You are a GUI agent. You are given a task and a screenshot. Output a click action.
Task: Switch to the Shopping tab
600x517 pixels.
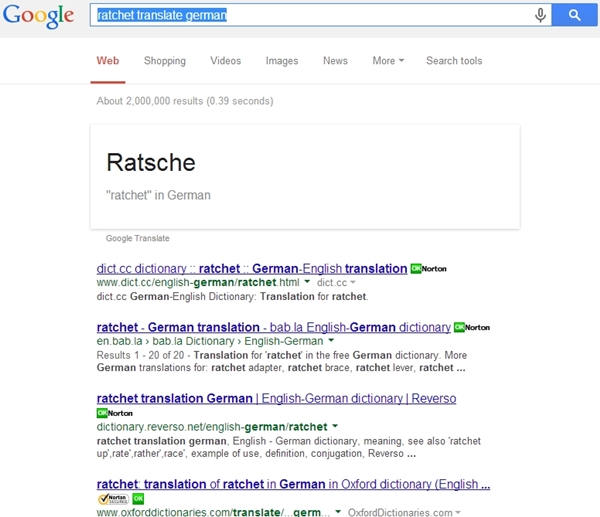click(x=164, y=61)
